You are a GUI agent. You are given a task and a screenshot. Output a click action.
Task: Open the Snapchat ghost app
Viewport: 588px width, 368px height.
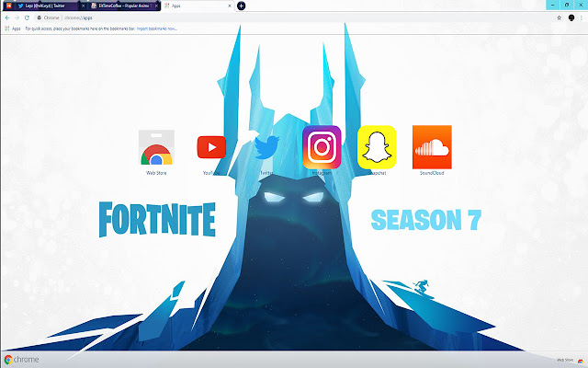coord(377,147)
